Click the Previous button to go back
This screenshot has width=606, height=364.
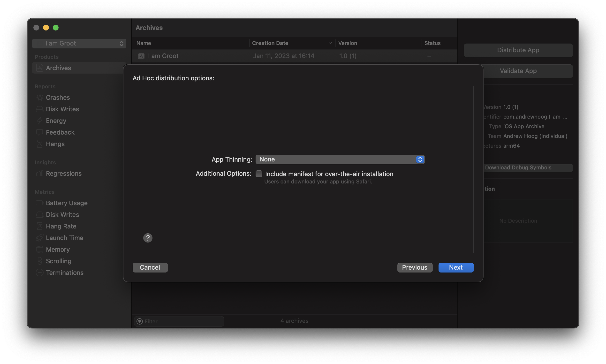coord(415,267)
